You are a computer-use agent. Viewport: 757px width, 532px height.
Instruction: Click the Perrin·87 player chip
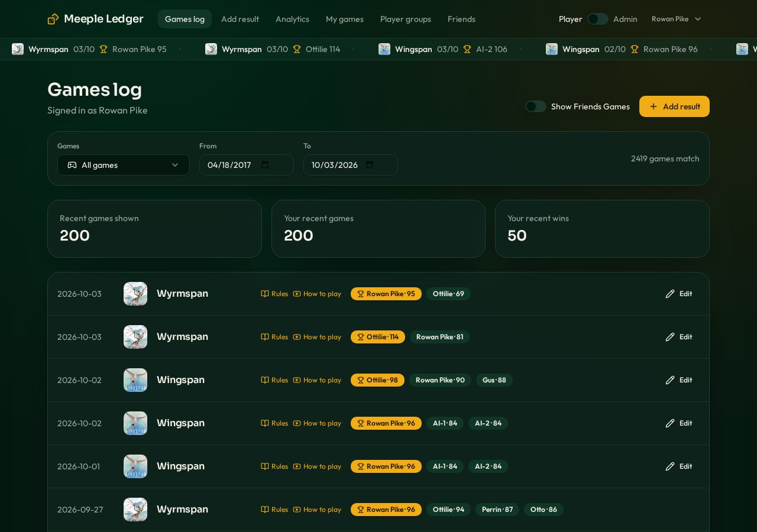point(497,510)
